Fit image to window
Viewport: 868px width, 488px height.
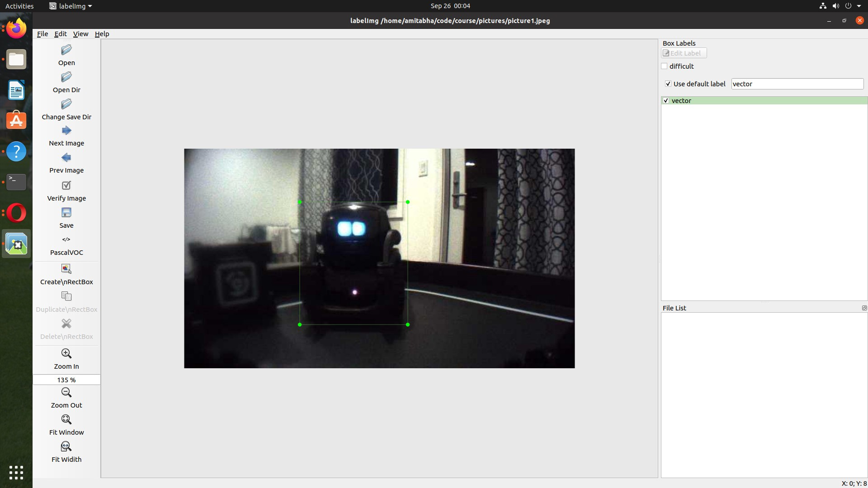(66, 419)
